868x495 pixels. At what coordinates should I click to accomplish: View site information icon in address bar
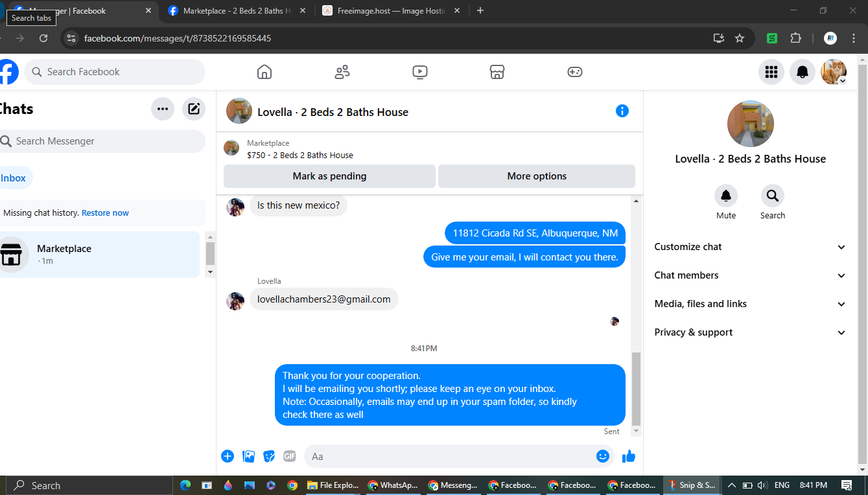click(x=71, y=38)
